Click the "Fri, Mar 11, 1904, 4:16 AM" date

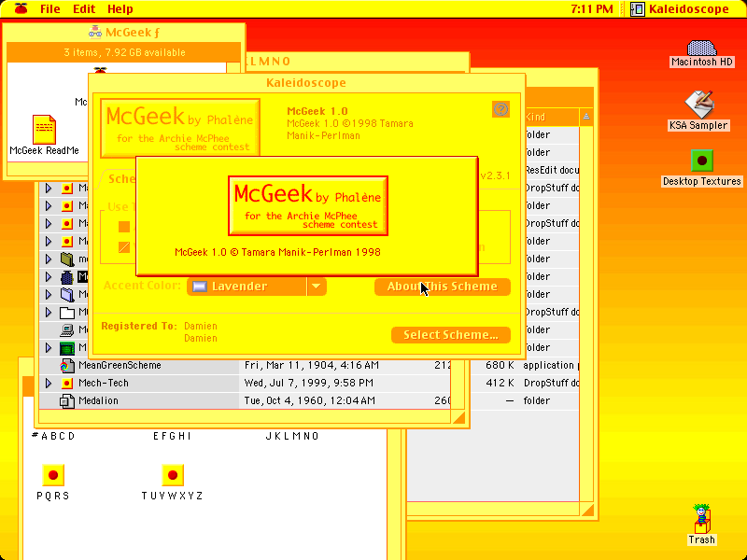click(x=312, y=366)
